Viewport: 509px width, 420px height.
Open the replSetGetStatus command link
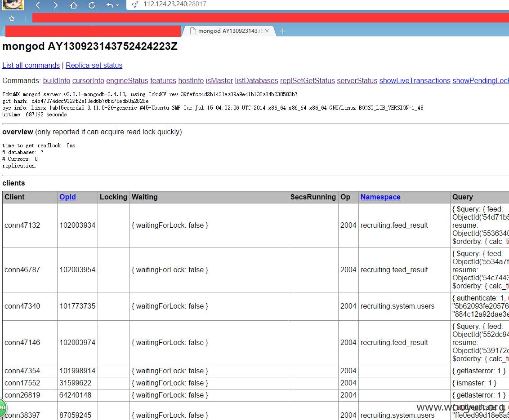308,80
